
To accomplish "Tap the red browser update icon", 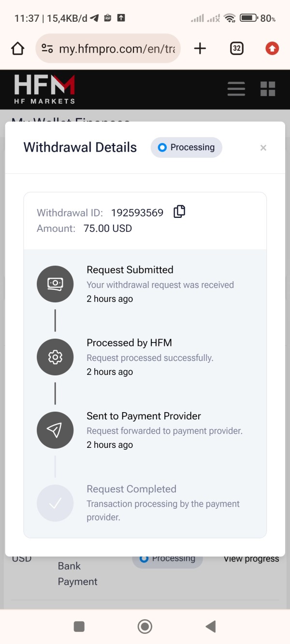I will coord(272,48).
